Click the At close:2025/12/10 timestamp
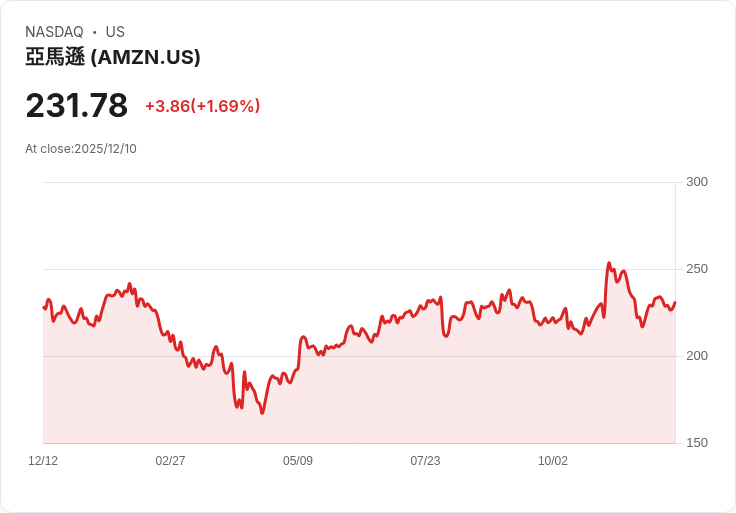Viewport: 736px width, 513px height. click(x=81, y=149)
